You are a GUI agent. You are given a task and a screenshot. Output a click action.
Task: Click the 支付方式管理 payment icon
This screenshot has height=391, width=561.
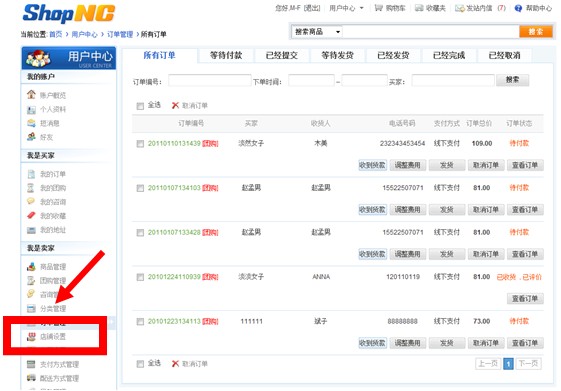(x=31, y=364)
